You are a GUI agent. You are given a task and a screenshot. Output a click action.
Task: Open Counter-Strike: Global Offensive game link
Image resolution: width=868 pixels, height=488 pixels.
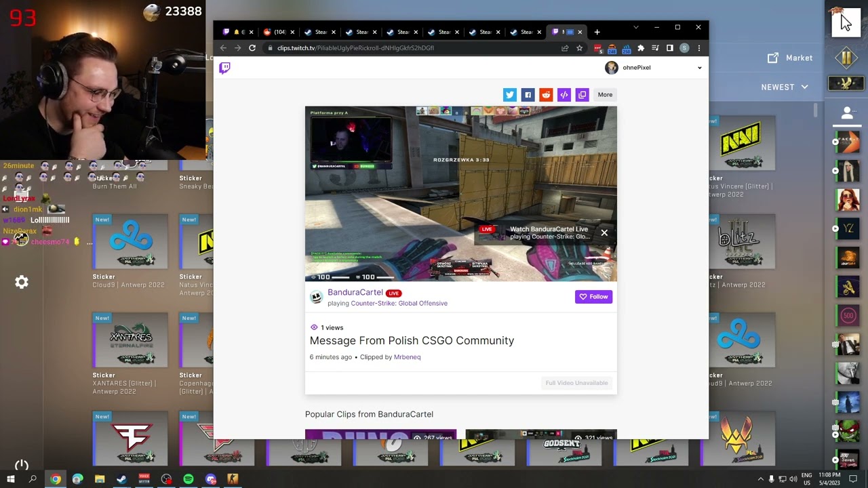click(399, 304)
